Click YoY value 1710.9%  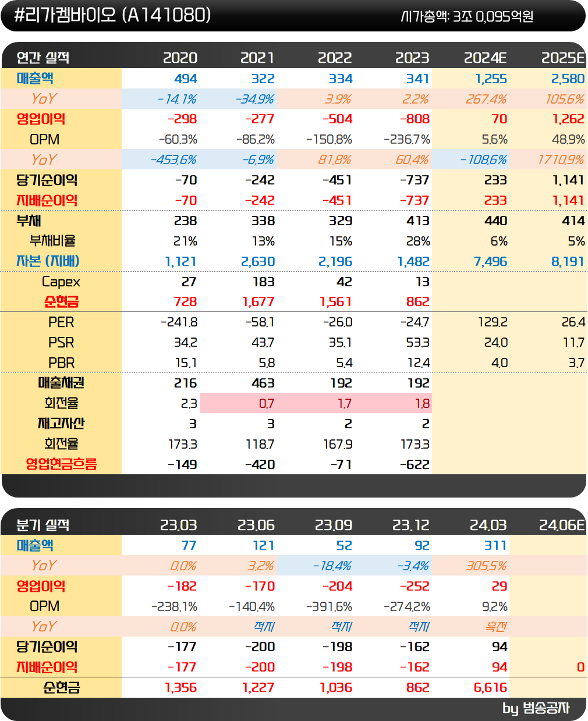[x=561, y=159]
